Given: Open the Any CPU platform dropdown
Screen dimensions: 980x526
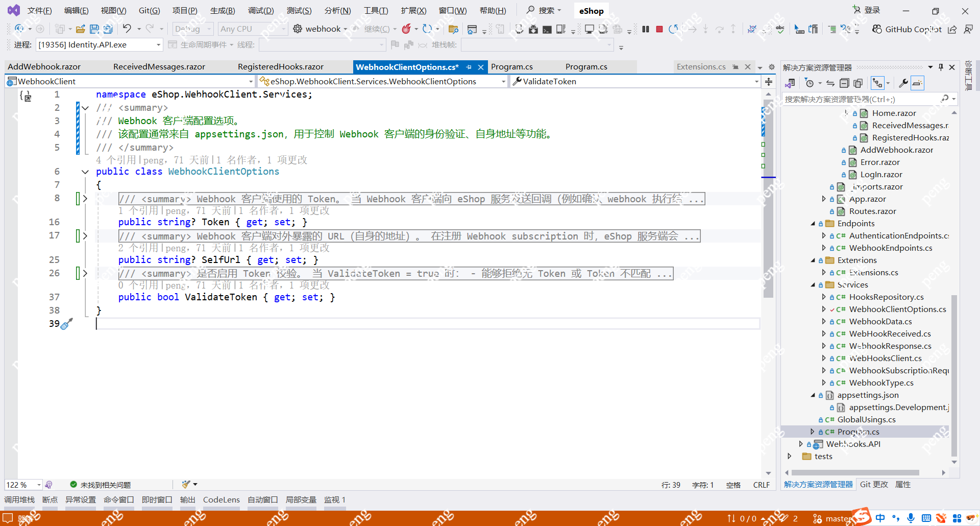Looking at the screenshot, I should click(253, 29).
